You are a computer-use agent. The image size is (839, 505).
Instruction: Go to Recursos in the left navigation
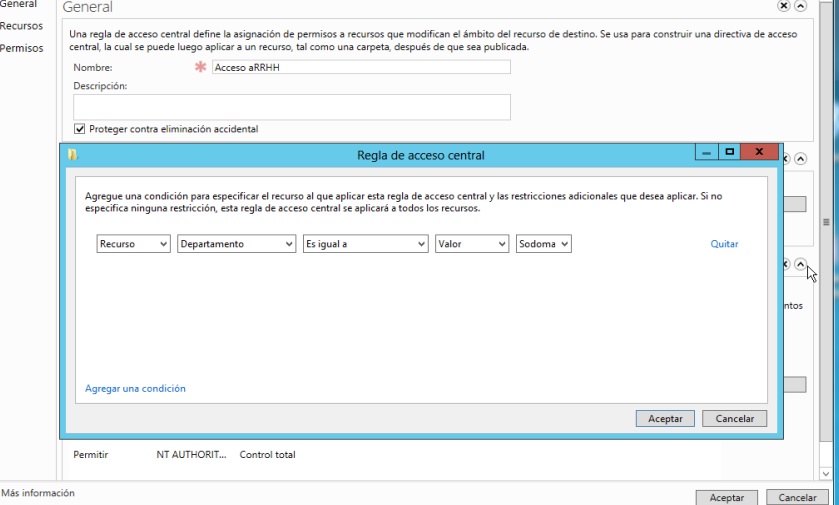pos(20,26)
